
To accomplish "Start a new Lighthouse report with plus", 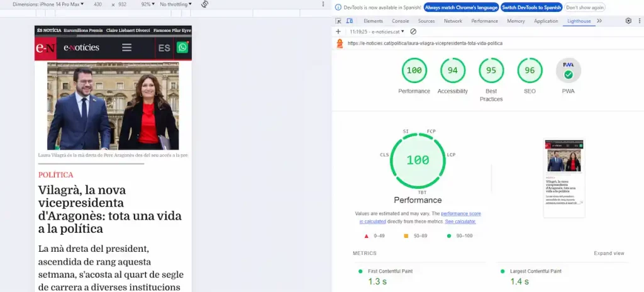I will (x=338, y=31).
